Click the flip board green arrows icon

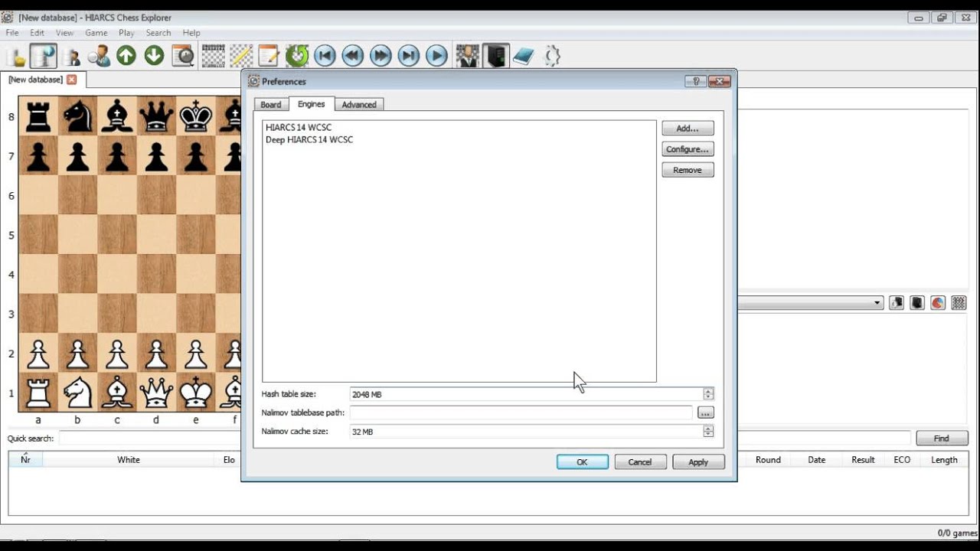(x=297, y=56)
